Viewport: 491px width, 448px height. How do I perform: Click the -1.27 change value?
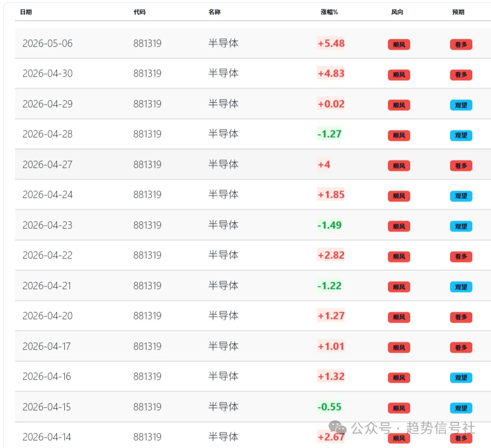pyautogui.click(x=329, y=134)
